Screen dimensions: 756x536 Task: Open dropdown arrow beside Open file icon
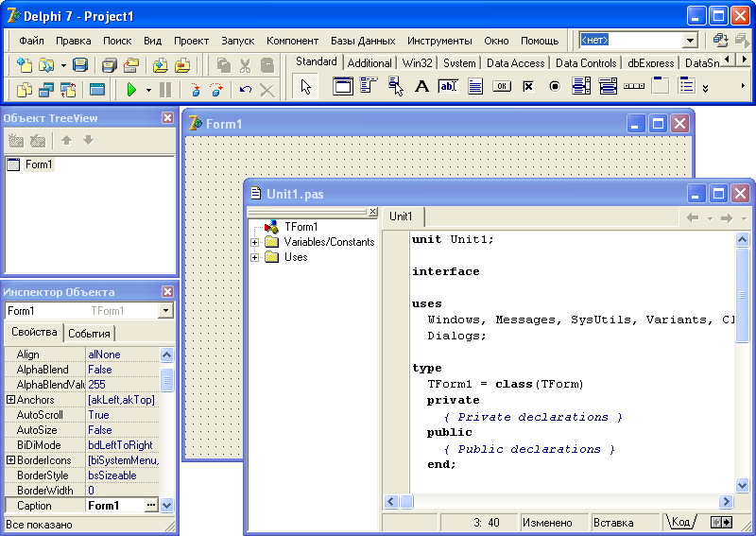click(x=63, y=65)
